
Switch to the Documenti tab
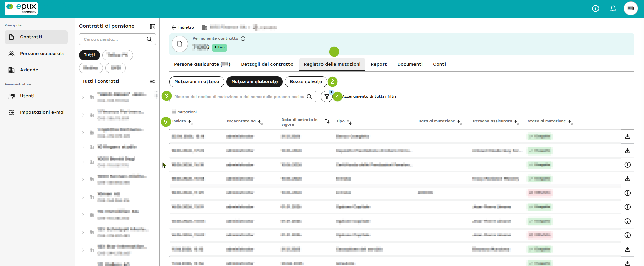(x=410, y=64)
